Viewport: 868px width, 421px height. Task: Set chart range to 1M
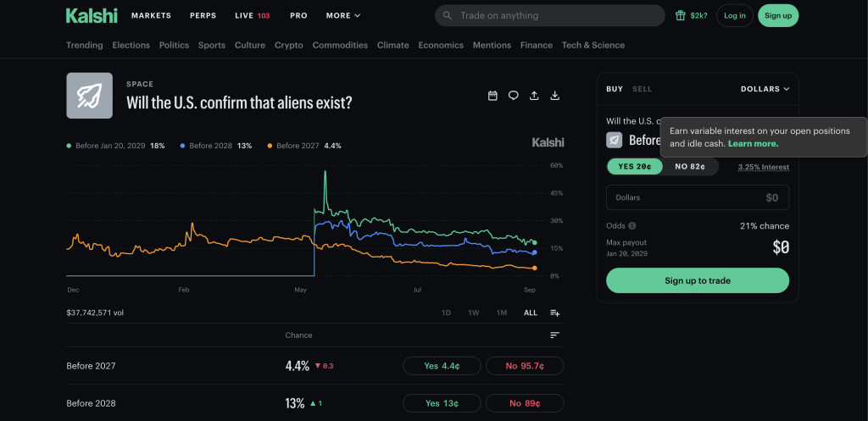[x=502, y=313]
